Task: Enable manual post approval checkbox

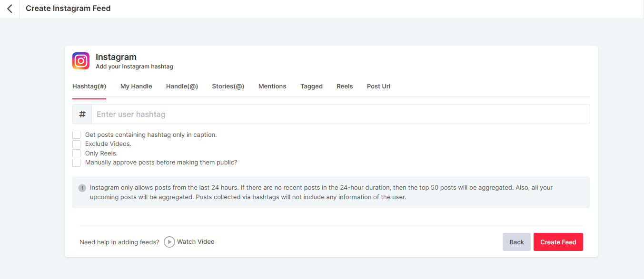Action: tap(77, 163)
